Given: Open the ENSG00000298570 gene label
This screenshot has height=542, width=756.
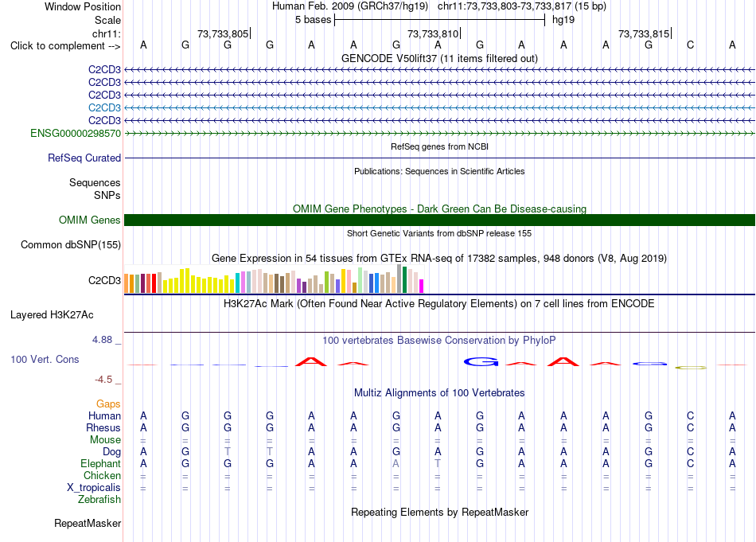Looking at the screenshot, I should (76, 133).
